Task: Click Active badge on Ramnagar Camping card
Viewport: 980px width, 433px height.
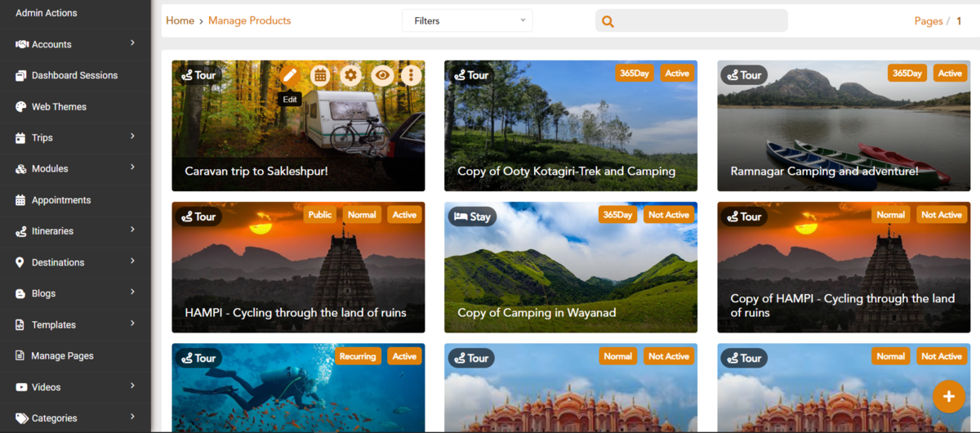Action: coord(950,74)
